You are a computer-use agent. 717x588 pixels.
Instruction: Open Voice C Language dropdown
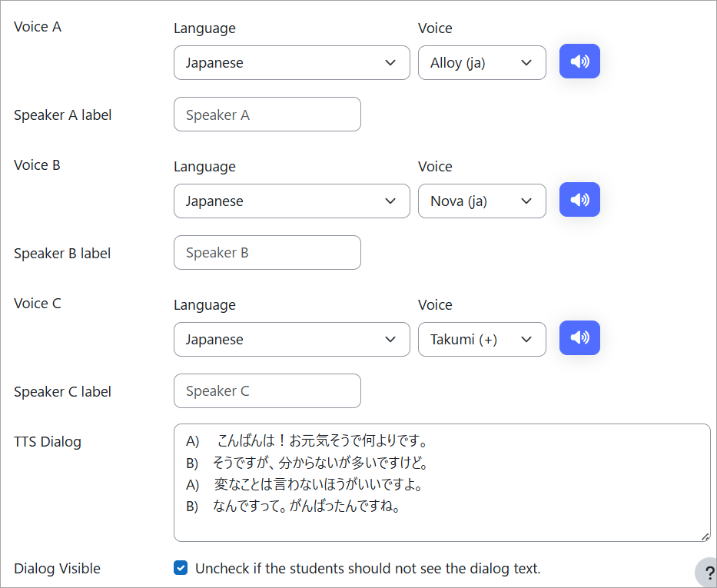292,339
